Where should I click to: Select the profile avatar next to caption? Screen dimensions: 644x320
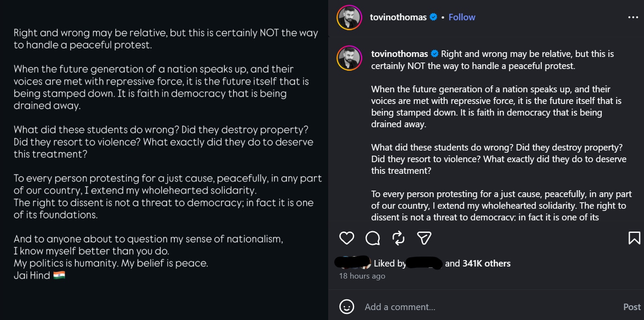[x=349, y=58]
